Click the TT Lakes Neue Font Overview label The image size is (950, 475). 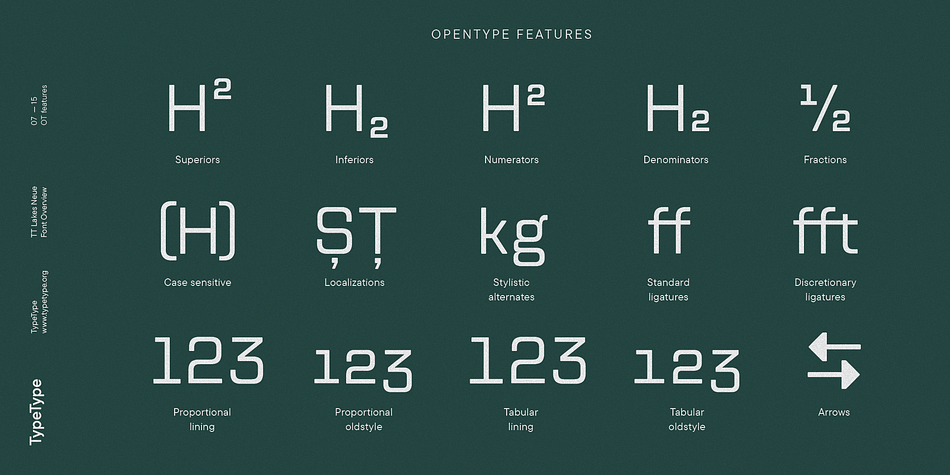[39, 211]
